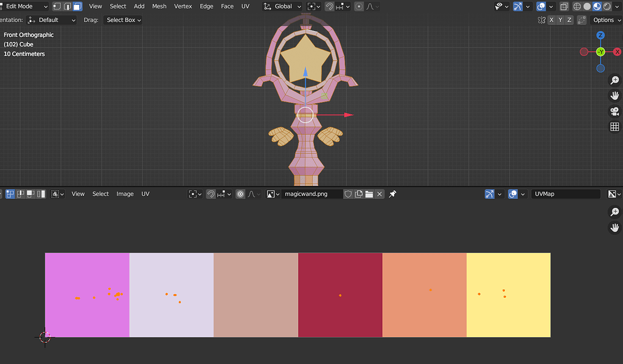Image resolution: width=623 pixels, height=364 pixels.
Task: Switch to vertex select mode in viewport header
Action: pyautogui.click(x=56, y=6)
